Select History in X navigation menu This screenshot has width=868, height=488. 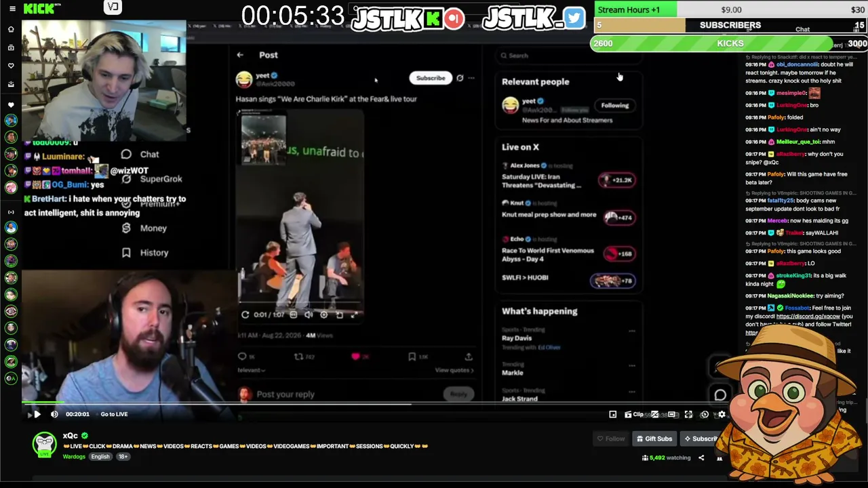tap(144, 253)
